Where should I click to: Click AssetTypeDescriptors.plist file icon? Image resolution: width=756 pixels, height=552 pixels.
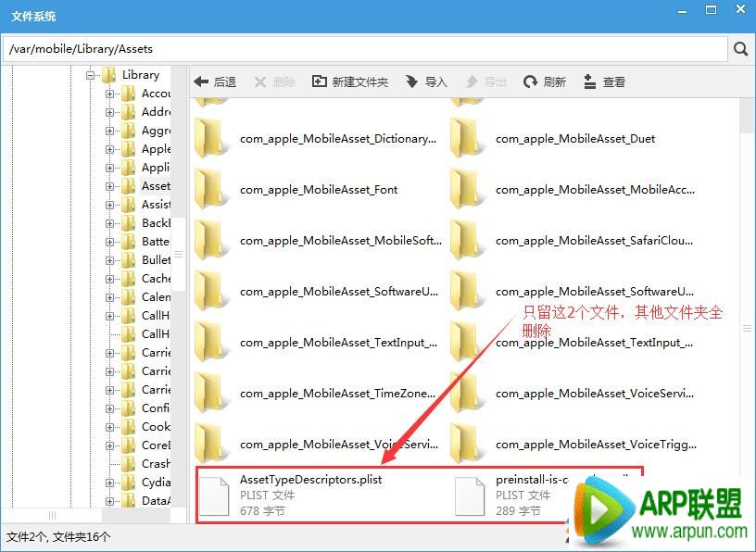[214, 496]
